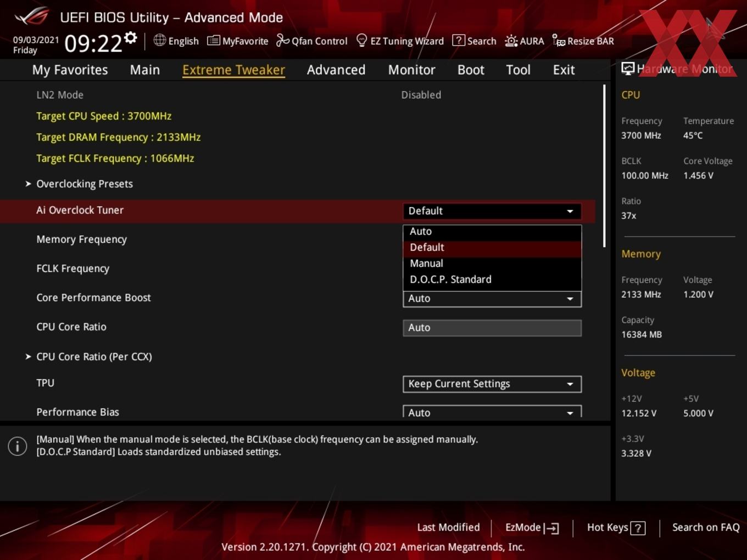Image resolution: width=747 pixels, height=560 pixels.
Task: Select the Core Performance Boost label
Action: [x=93, y=298]
